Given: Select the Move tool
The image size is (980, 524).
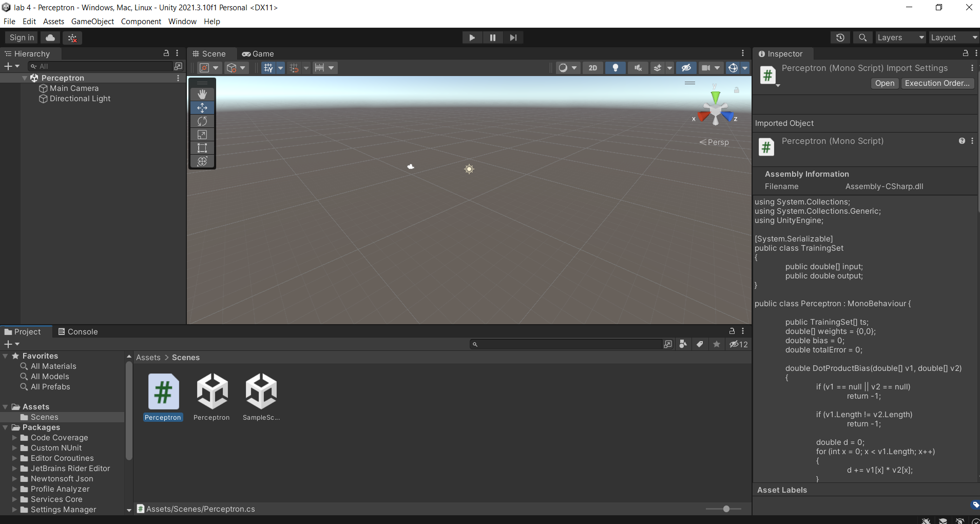Looking at the screenshot, I should point(202,107).
